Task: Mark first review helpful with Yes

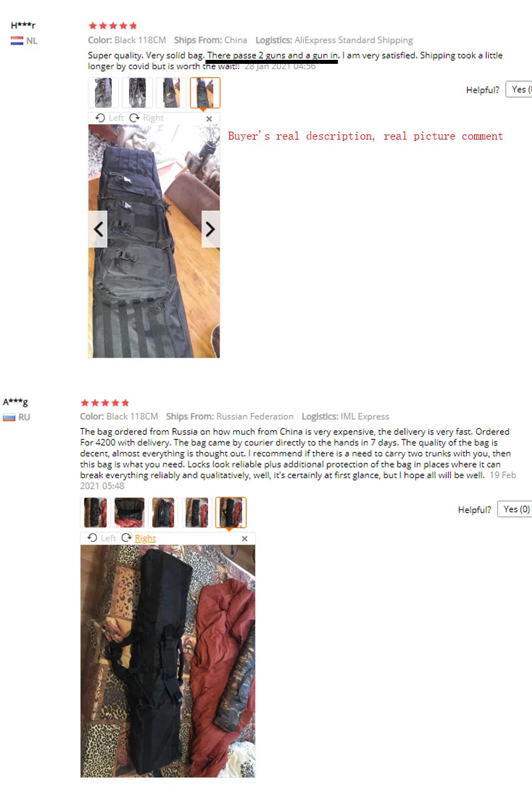Action: click(519, 90)
